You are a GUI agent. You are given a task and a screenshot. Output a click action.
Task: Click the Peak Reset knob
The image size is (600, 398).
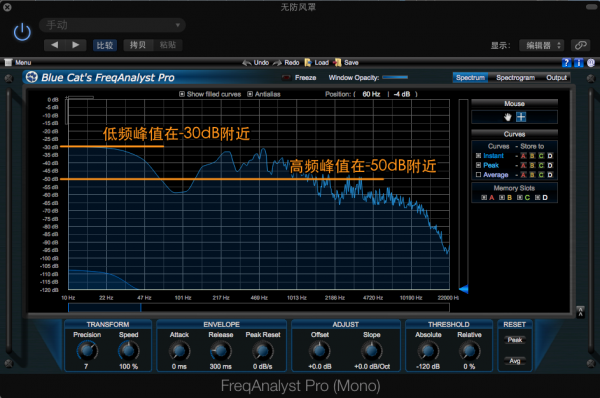(263, 351)
